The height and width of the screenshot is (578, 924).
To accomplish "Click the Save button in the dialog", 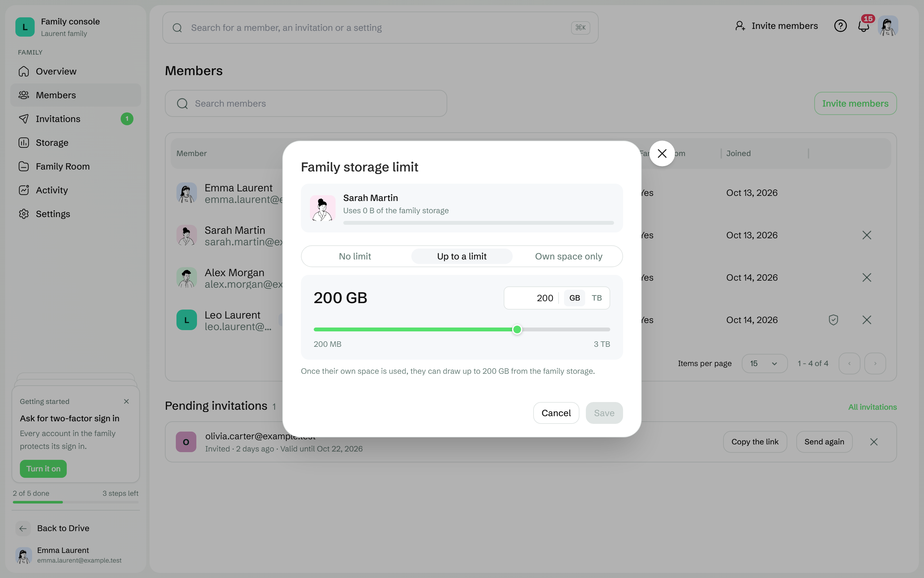I will 604,413.
